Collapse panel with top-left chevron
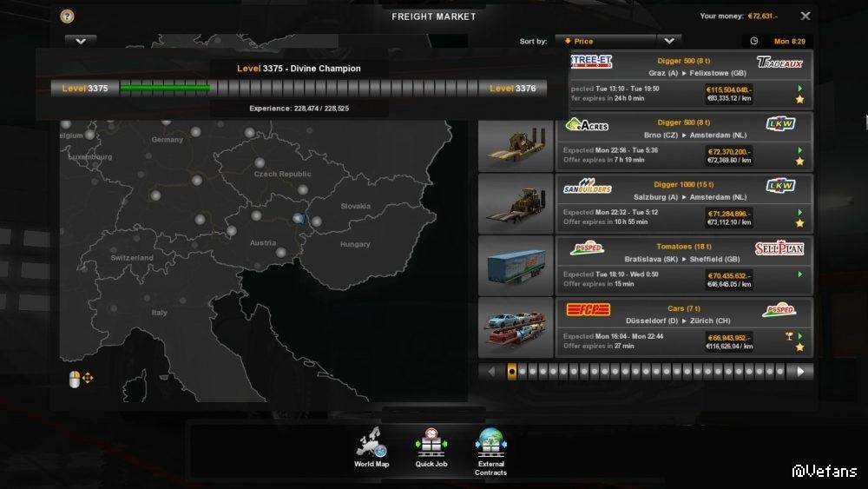 click(81, 42)
